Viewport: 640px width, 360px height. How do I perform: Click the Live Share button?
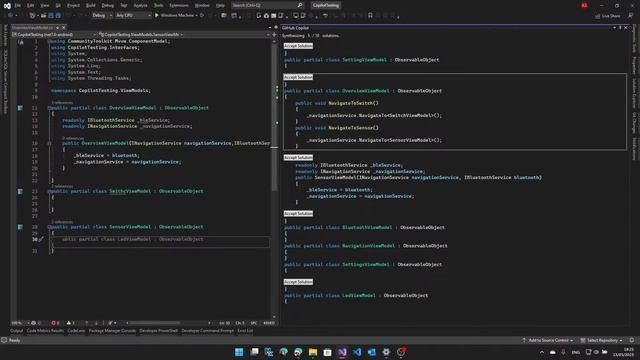[608, 16]
